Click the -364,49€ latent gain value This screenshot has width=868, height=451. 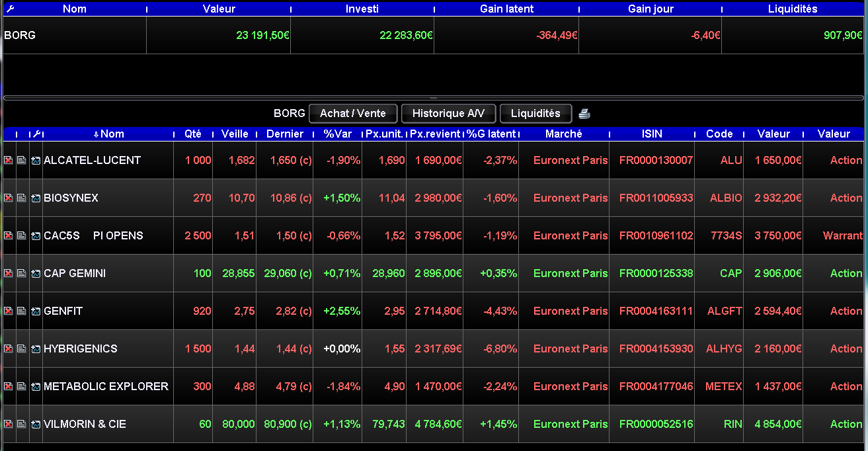[x=557, y=35]
